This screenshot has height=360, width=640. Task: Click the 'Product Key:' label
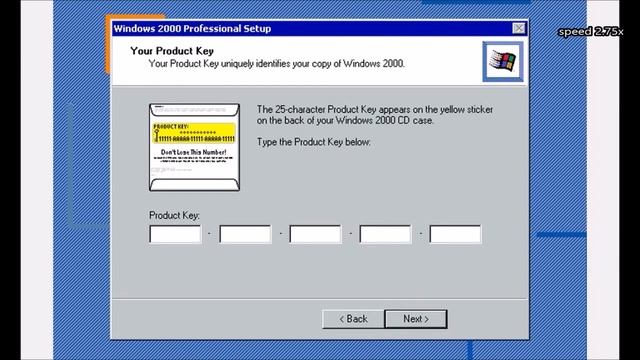(174, 215)
